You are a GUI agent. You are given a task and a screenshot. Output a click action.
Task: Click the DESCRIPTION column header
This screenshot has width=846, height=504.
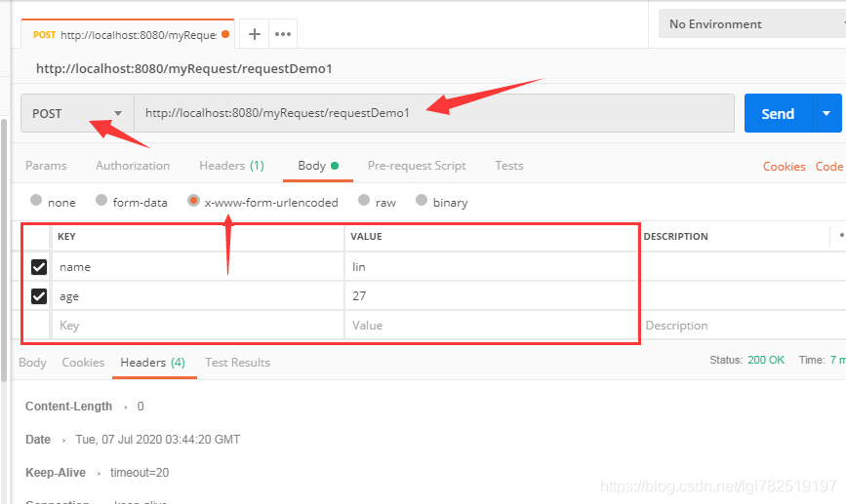[x=675, y=236]
